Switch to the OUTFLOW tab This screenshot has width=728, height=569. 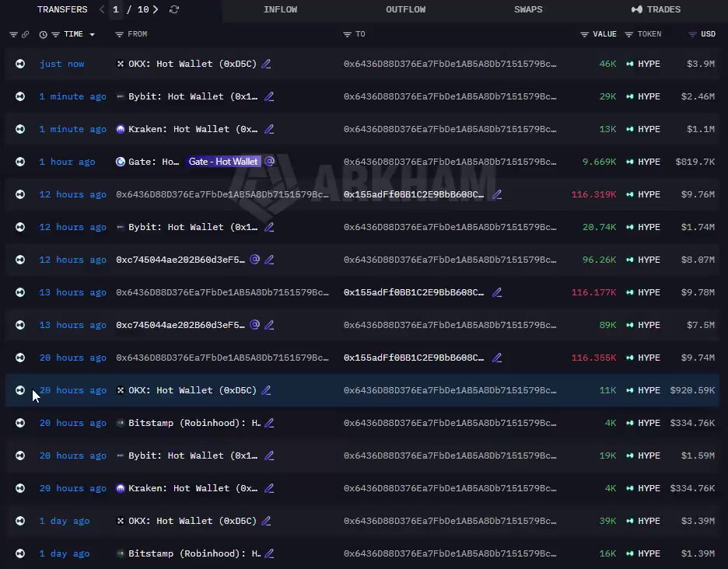pos(406,9)
